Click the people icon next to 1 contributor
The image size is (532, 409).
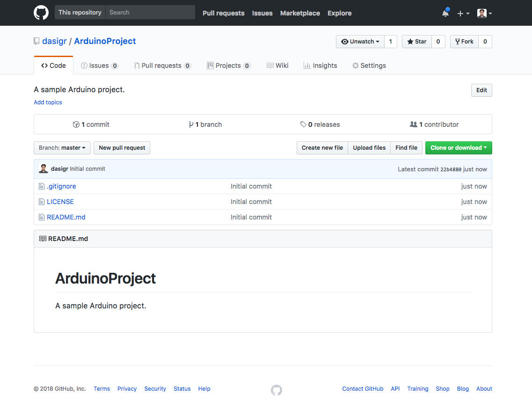414,124
